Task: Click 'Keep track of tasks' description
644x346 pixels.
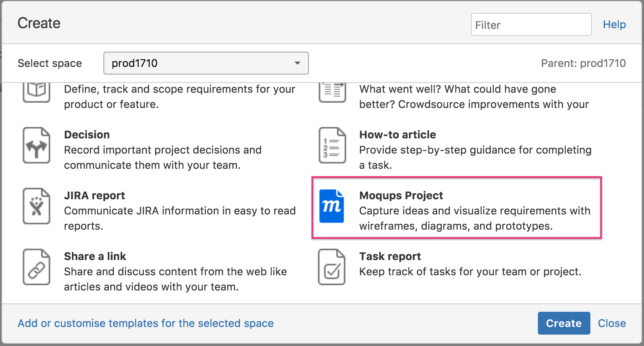Action: click(470, 271)
